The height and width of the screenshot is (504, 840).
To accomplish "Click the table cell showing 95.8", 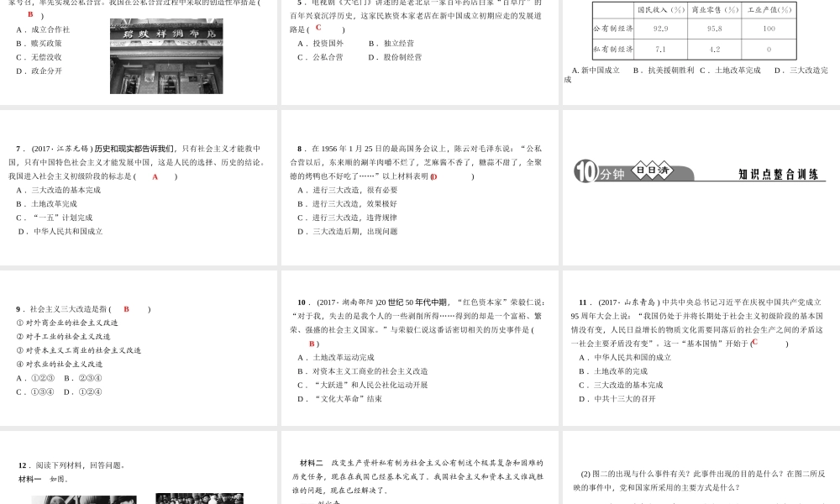I will point(715,29).
